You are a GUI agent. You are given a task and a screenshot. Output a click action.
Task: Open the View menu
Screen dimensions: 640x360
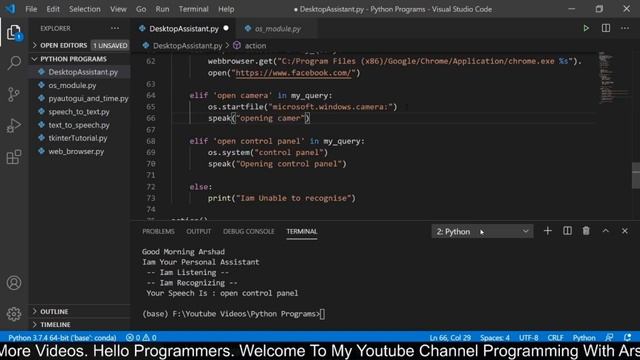[118, 9]
